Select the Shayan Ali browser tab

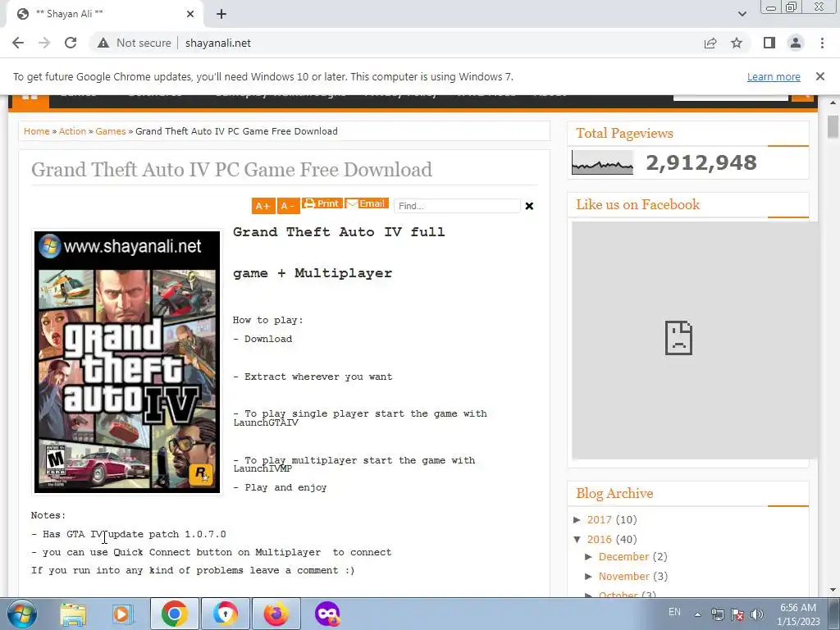[x=104, y=14]
